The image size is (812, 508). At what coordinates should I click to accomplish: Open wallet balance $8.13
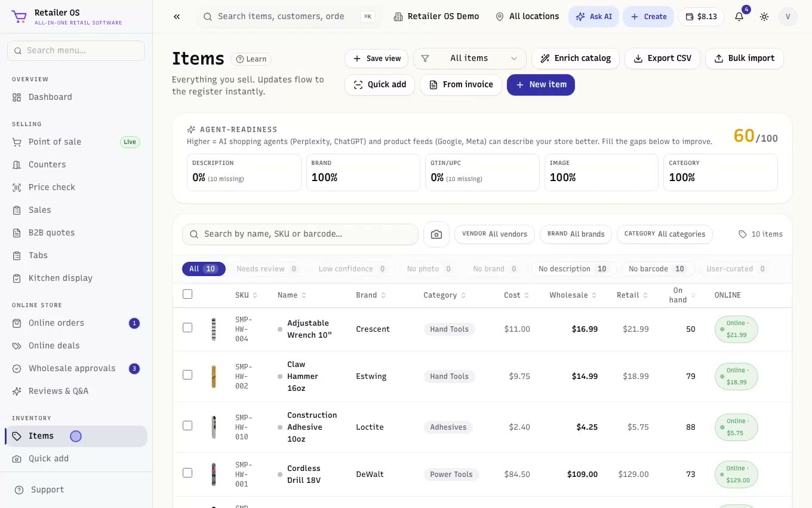pos(701,17)
